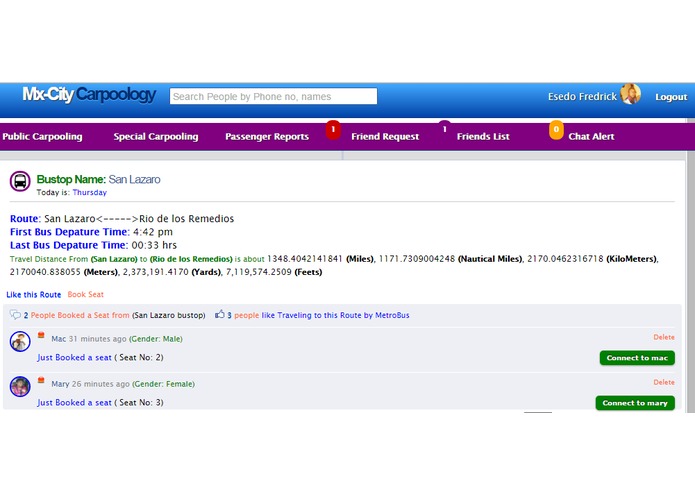Screen dimensions: 695x494
Task: Click the thumbs-up icon beside route likes
Action: [219, 314]
